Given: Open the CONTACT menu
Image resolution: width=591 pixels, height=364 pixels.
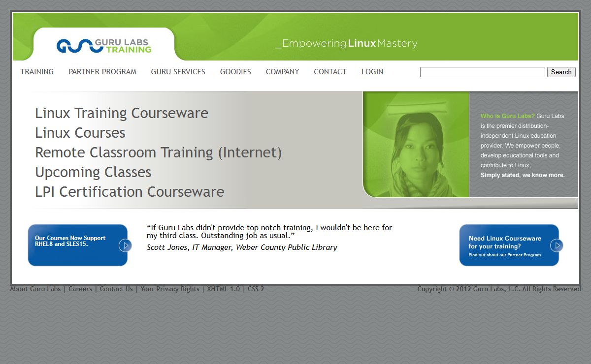Looking at the screenshot, I should click(330, 72).
